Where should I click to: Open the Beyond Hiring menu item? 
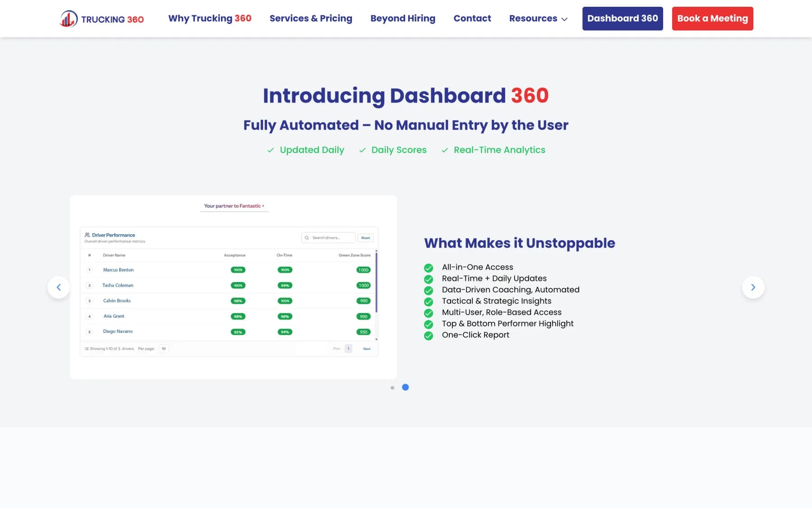pyautogui.click(x=403, y=19)
